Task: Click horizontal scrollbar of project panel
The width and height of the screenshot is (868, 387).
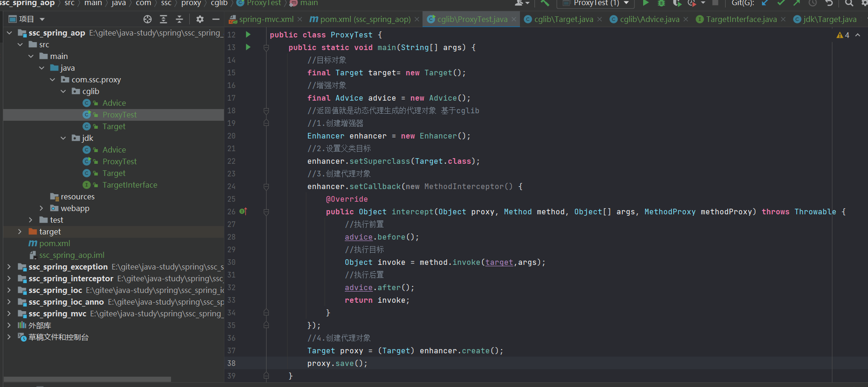Action: coord(87,379)
